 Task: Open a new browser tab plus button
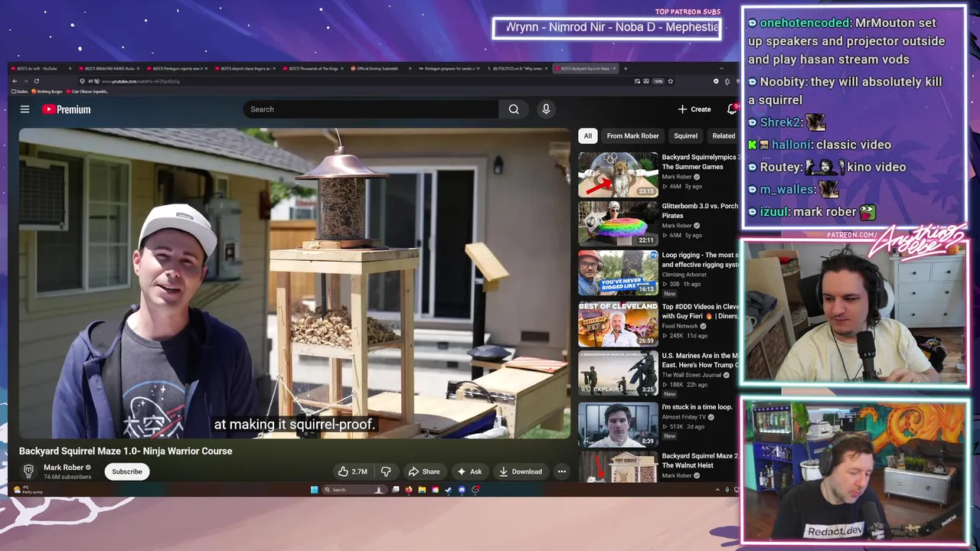tap(626, 68)
